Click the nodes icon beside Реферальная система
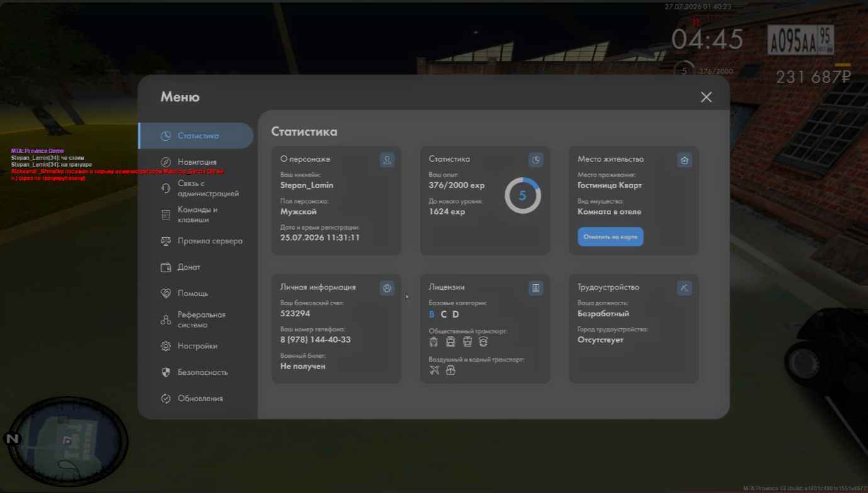This screenshot has height=493, width=868. click(166, 320)
